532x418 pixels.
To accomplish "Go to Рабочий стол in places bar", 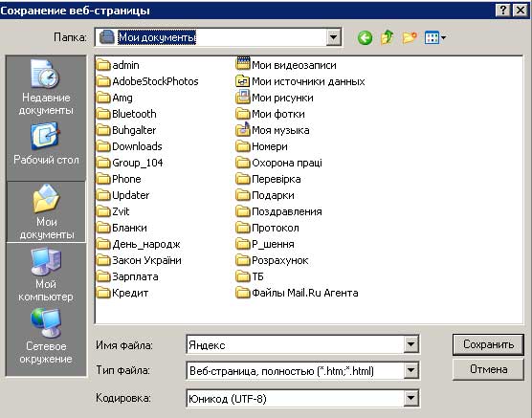I will click(x=46, y=144).
